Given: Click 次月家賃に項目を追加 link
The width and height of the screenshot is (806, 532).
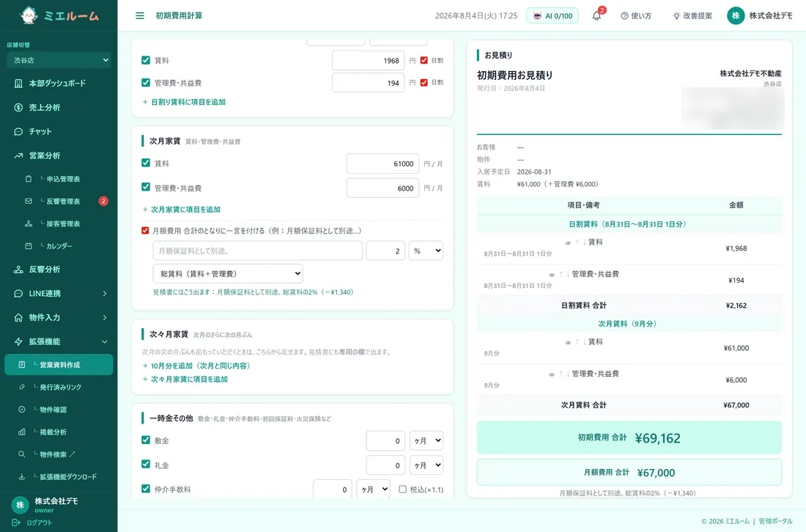Looking at the screenshot, I should (182, 210).
